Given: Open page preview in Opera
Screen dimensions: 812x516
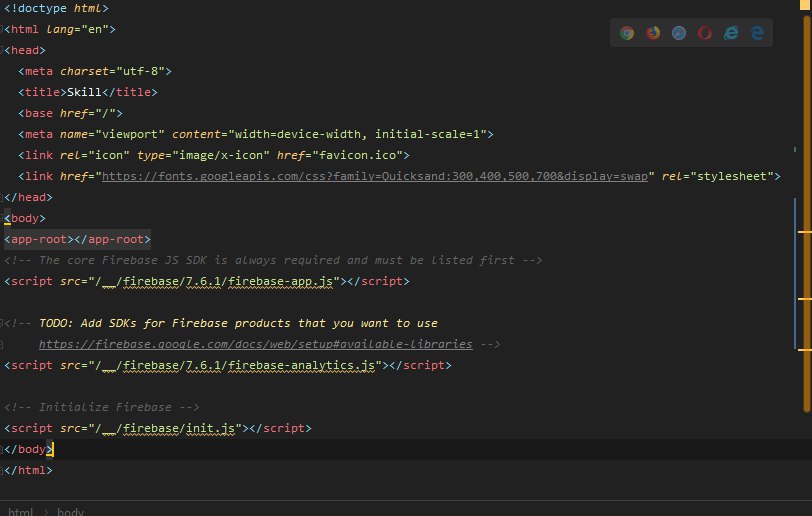Looking at the screenshot, I should (705, 33).
